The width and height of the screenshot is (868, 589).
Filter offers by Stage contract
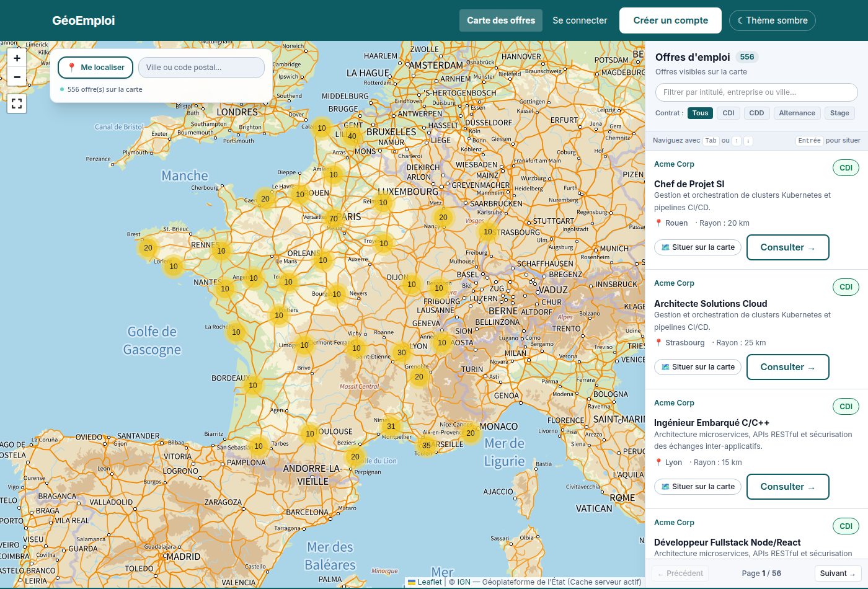pos(839,113)
